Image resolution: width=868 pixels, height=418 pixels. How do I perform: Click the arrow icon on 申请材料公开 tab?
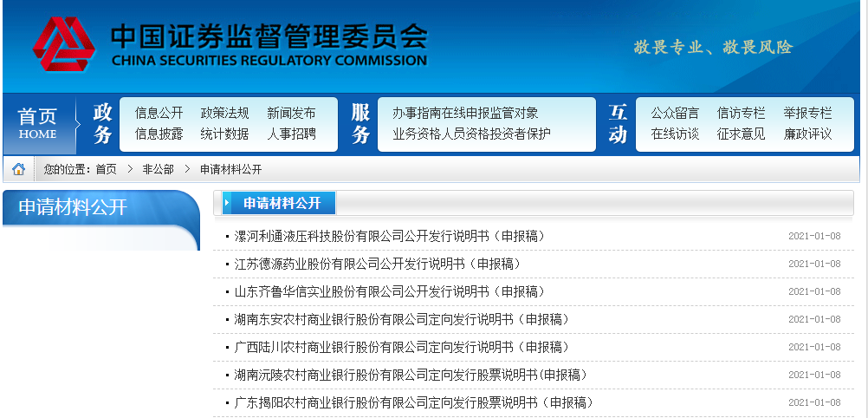(x=227, y=204)
